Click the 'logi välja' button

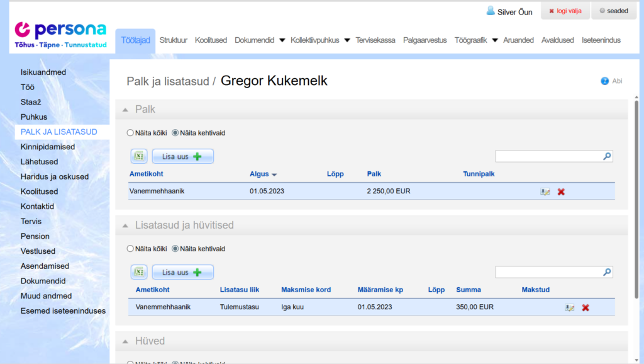[x=564, y=11]
